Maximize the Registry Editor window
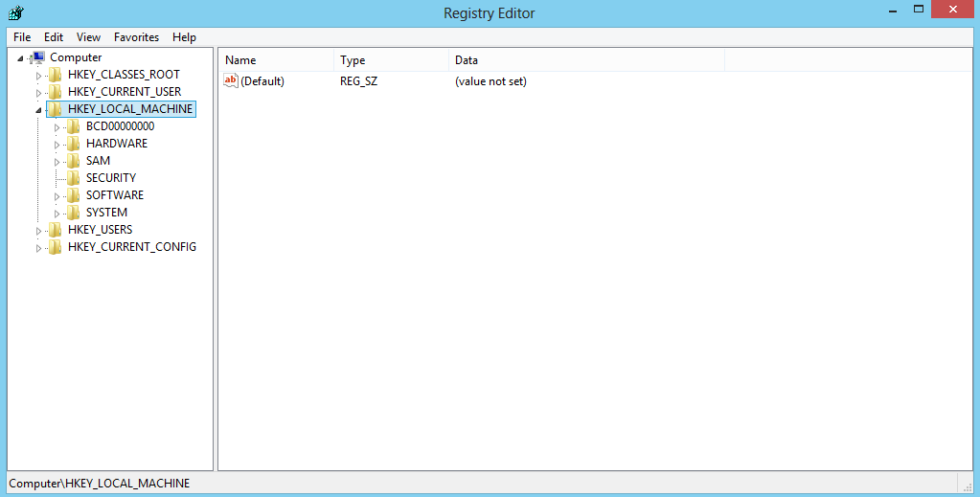980x497 pixels. [918, 9]
